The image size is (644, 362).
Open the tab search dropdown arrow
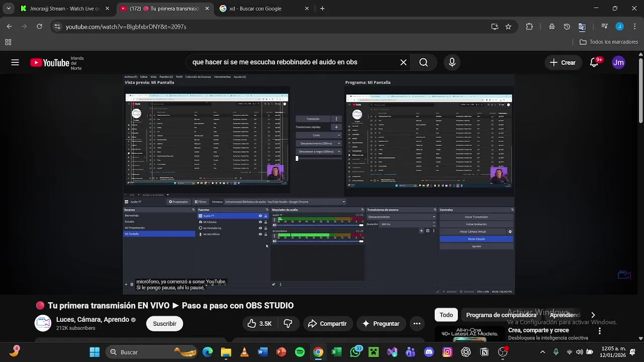tap(8, 9)
